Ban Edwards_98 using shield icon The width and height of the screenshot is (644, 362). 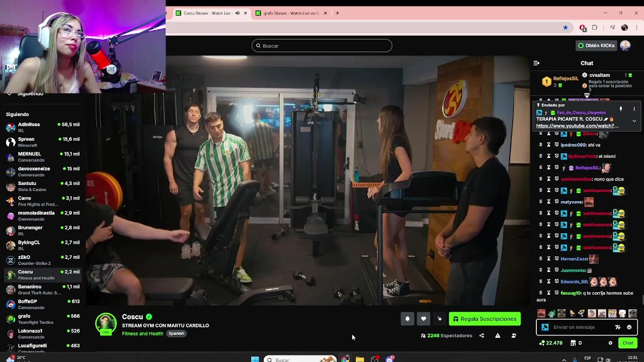(556, 282)
